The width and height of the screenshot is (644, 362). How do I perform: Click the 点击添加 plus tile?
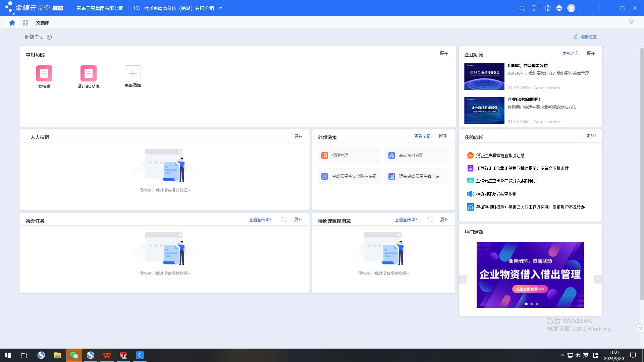133,73
